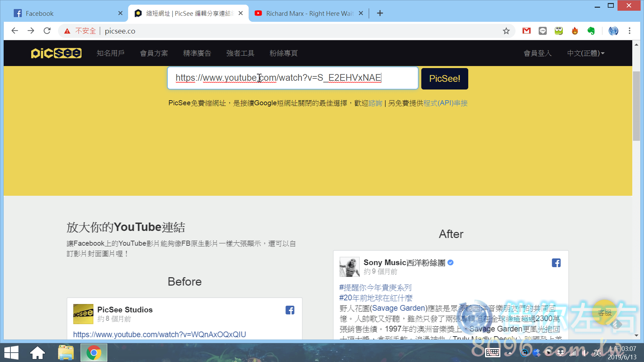Open the 精準廣告 menu item

pos(197,53)
